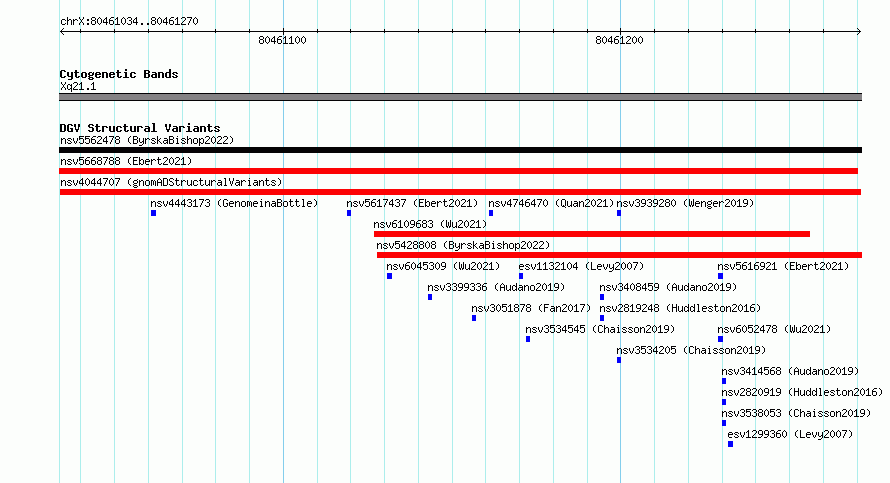This screenshot has height=483, width=890.
Task: Select the blue marker under nsv5617437
Action: point(349,213)
